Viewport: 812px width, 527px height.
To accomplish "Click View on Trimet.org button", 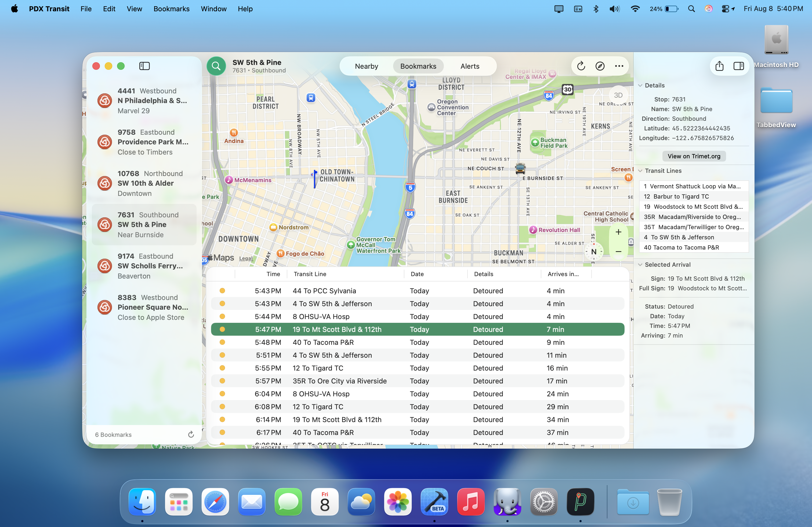I will click(694, 156).
